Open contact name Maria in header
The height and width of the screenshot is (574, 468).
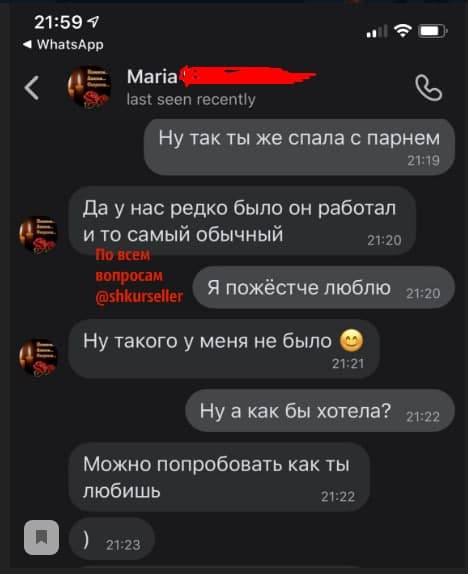[152, 77]
